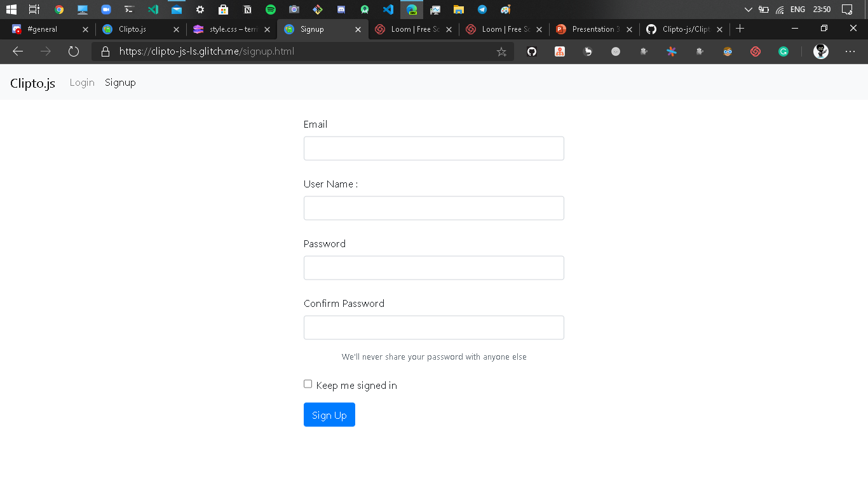The width and height of the screenshot is (868, 488).
Task: Click the Grammarly extension icon
Action: point(783,51)
